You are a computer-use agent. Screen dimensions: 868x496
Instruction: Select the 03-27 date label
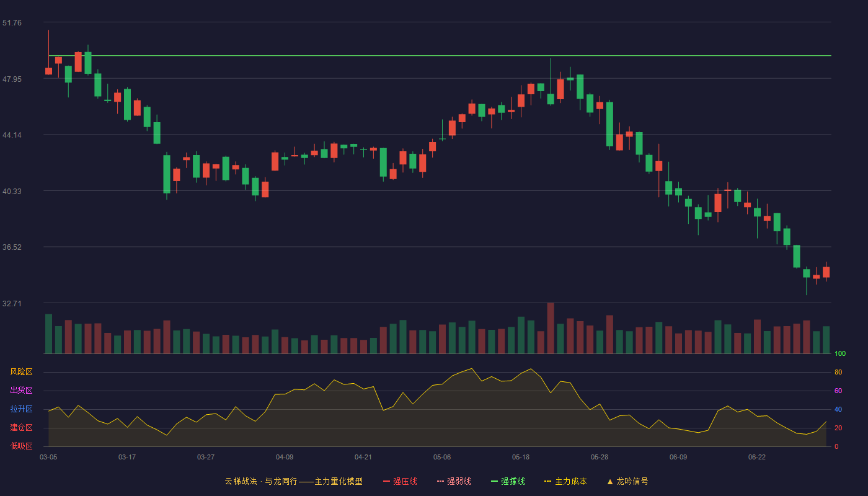[206, 457]
